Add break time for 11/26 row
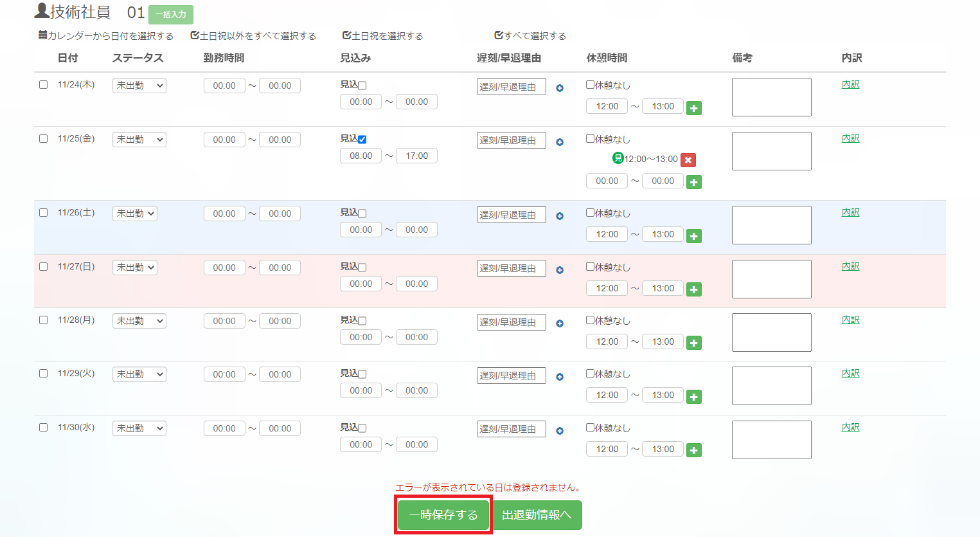 click(x=693, y=236)
